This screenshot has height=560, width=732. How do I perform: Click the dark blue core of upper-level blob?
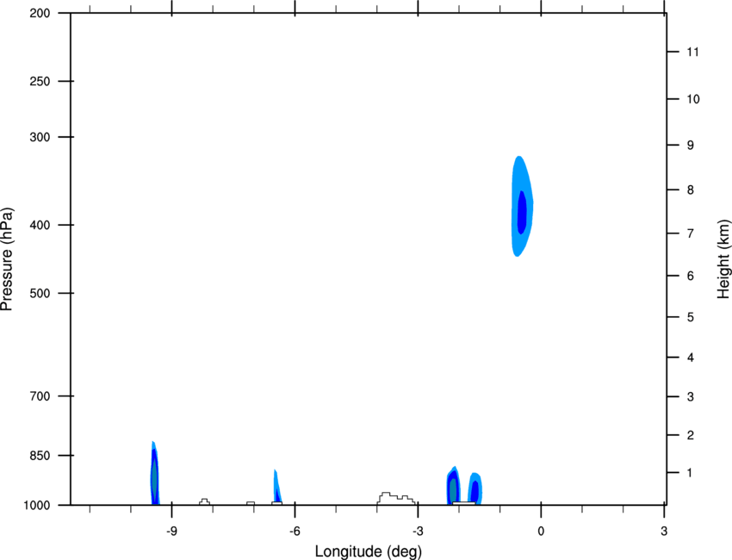click(x=522, y=213)
